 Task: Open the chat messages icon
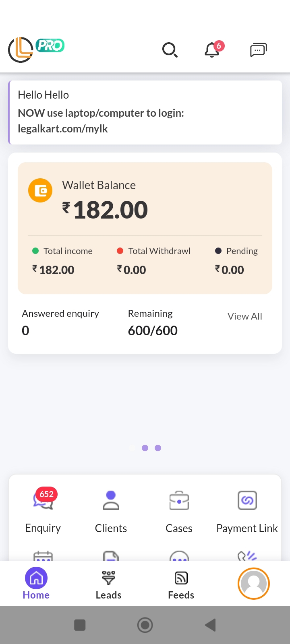tap(258, 50)
